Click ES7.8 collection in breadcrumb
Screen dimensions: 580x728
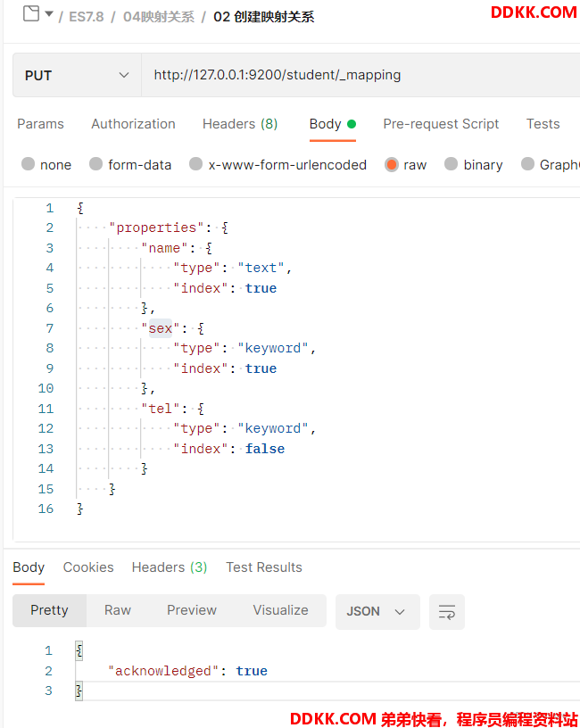tap(87, 17)
